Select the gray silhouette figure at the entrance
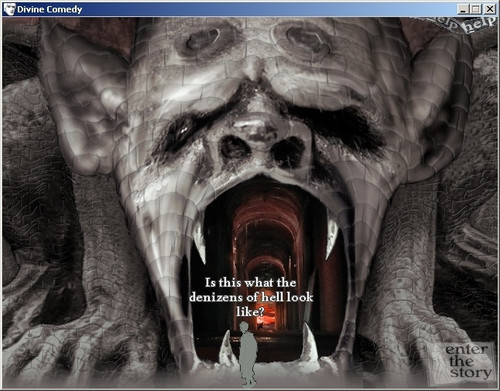This screenshot has height=391, width=500. [x=248, y=354]
